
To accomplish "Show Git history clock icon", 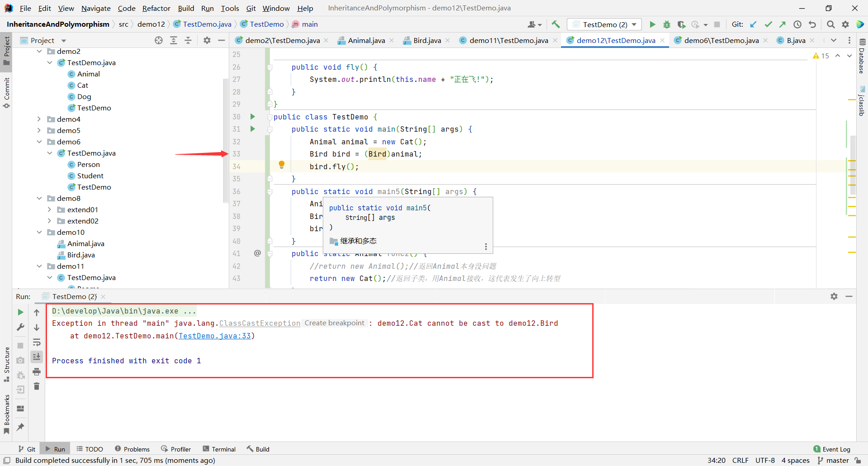I will tap(797, 24).
